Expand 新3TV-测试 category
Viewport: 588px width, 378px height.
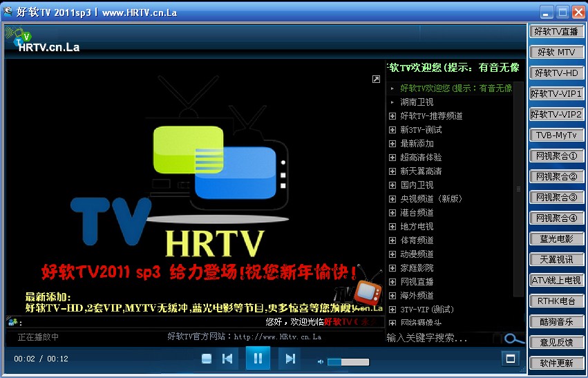(392, 130)
